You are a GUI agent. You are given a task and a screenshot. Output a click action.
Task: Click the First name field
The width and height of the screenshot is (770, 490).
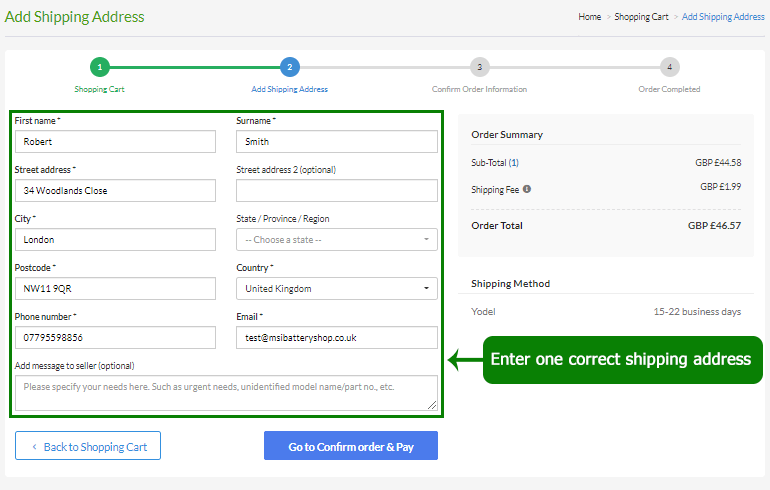coord(115,142)
